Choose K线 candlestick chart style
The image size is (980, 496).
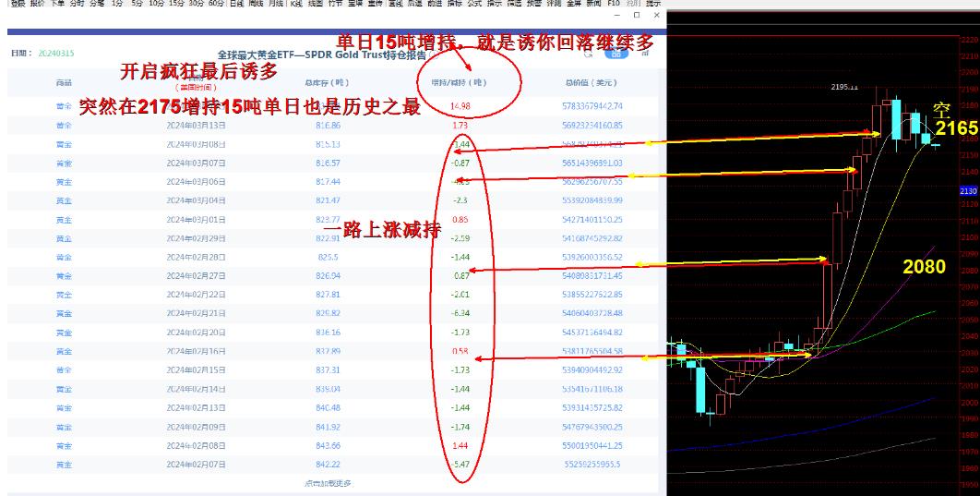pos(295,3)
